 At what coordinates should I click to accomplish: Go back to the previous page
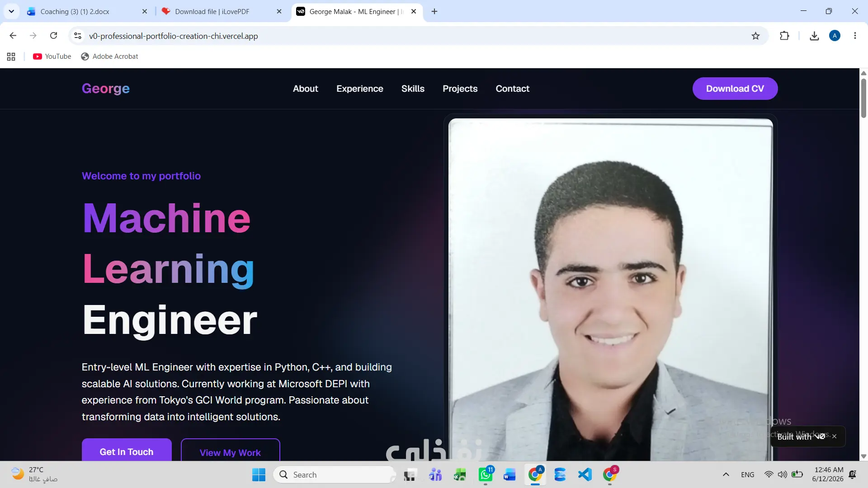tap(13, 36)
